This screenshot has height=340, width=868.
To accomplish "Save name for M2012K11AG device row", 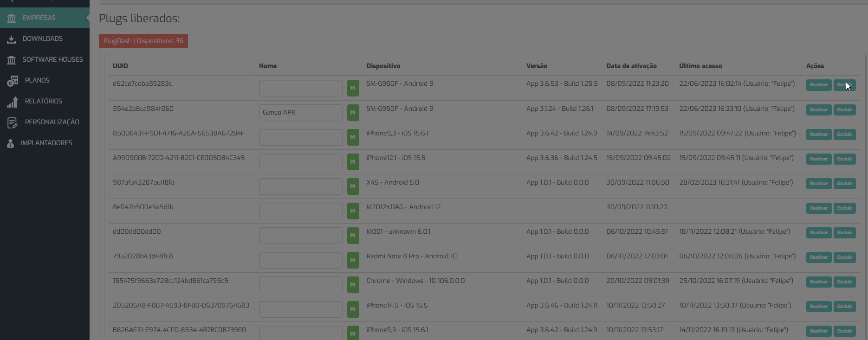I will tap(353, 211).
